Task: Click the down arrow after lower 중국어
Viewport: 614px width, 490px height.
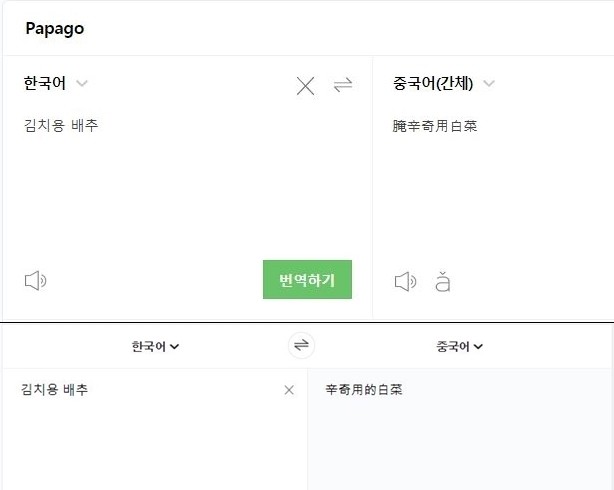Action: [479, 347]
